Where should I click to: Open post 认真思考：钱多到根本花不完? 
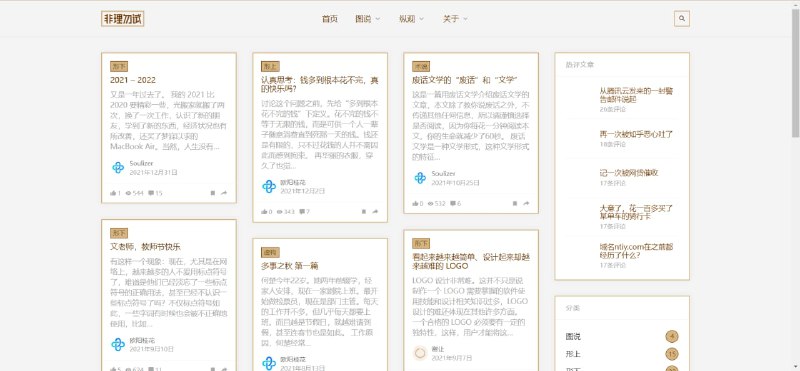320,84
